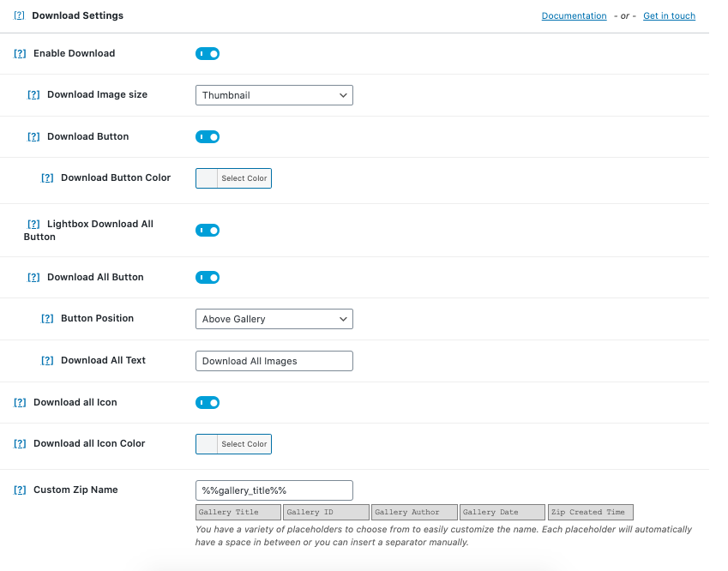728x571 pixels.
Task: Insert the Gallery Title placeholder
Action: [238, 512]
